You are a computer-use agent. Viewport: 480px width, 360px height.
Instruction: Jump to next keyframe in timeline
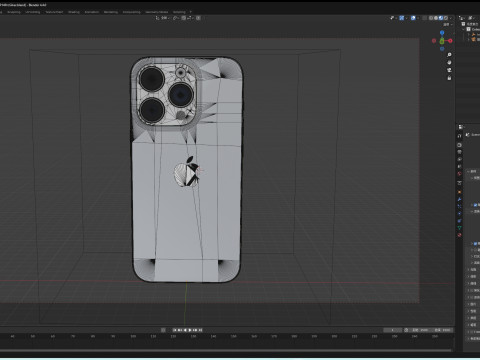pos(195,330)
